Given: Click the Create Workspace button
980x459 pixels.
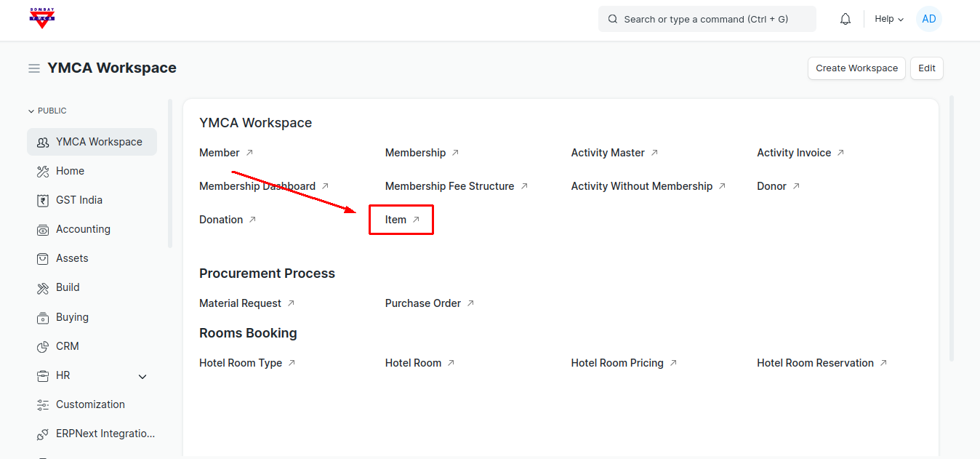Looking at the screenshot, I should 856,68.
